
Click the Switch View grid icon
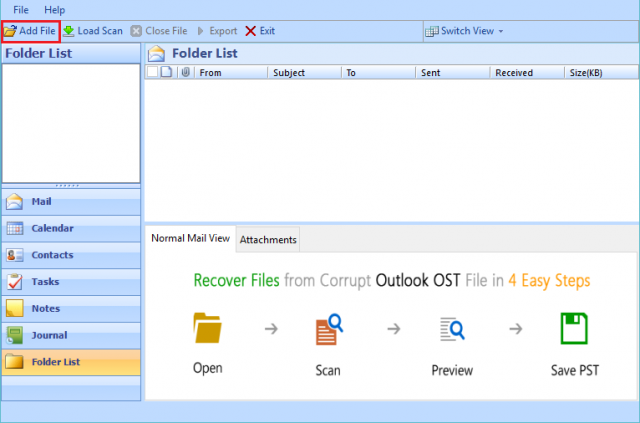432,31
